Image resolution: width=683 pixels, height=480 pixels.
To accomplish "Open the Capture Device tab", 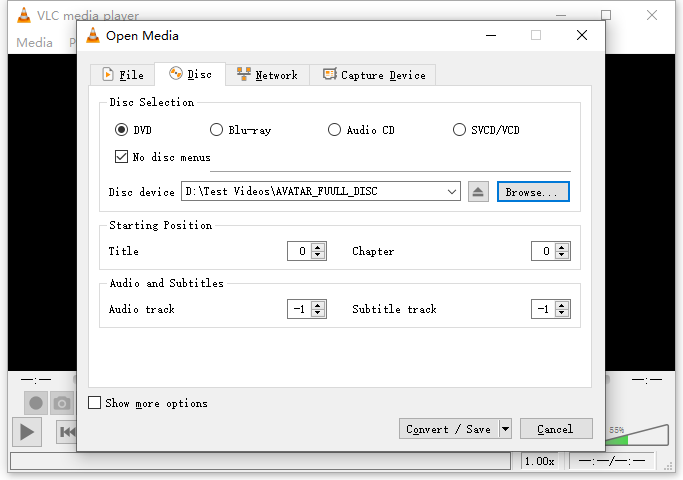I will coord(374,74).
